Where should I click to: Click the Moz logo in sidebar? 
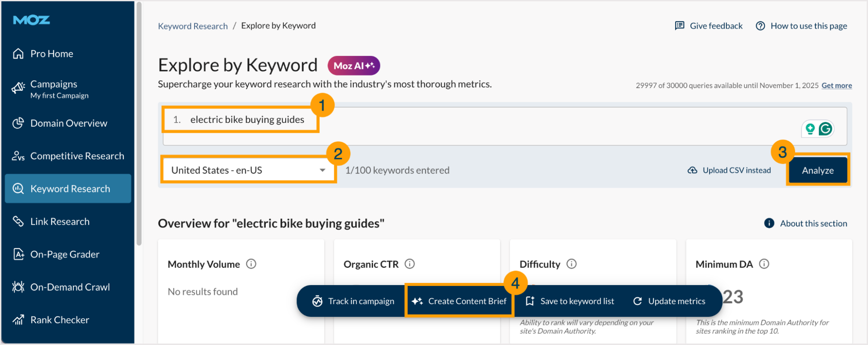[x=31, y=20]
